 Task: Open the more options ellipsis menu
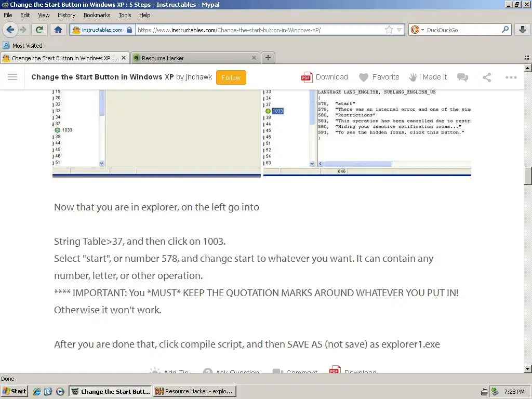511,77
